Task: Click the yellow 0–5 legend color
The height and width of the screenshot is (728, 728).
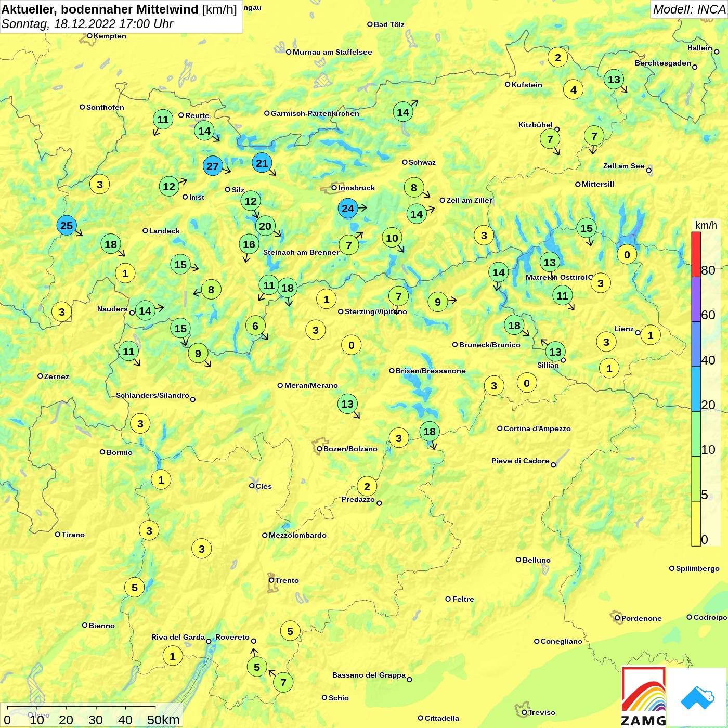Action: 696,524
